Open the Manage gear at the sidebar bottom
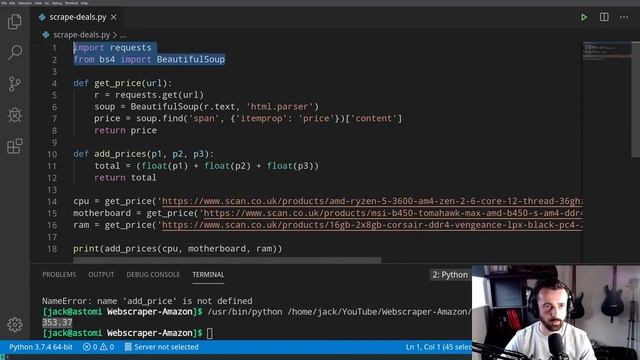This screenshot has height=360, width=640. click(15, 324)
